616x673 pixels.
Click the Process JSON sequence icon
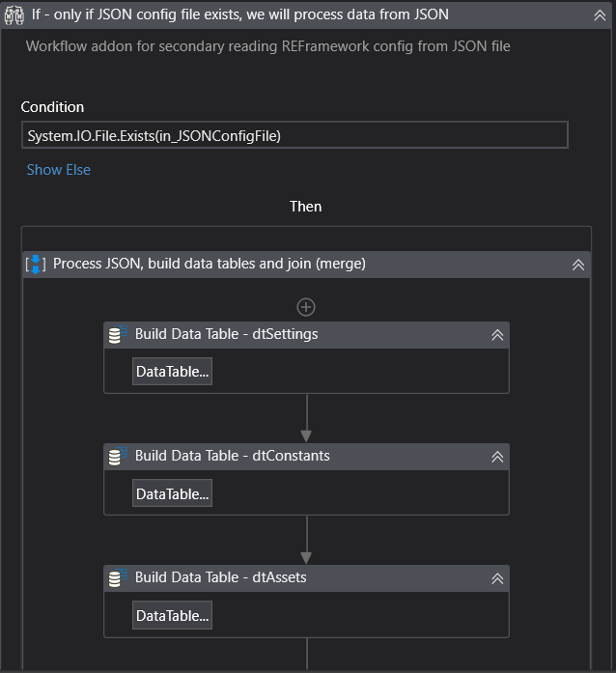[x=35, y=264]
